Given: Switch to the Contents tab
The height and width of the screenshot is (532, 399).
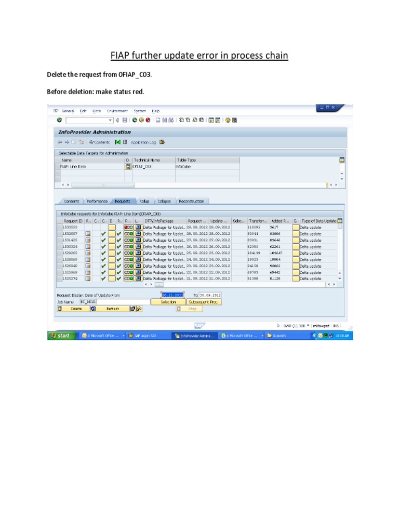Looking at the screenshot, I should click(71, 201).
